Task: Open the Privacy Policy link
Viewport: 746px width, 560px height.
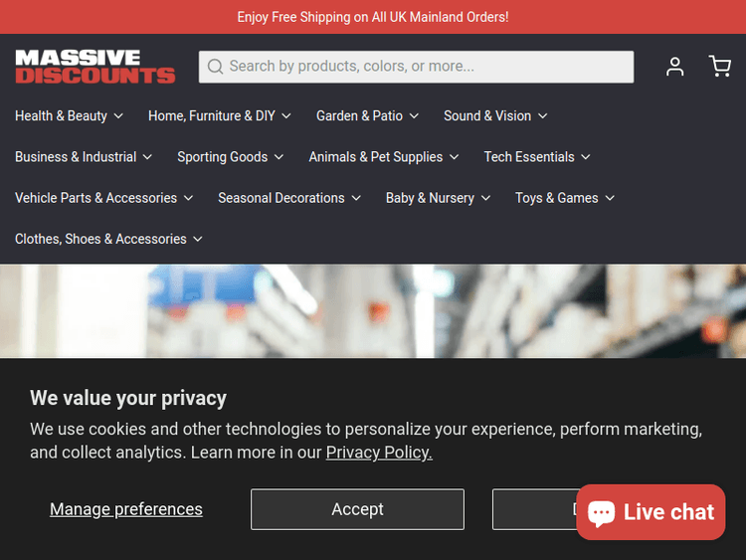Action: (x=379, y=452)
